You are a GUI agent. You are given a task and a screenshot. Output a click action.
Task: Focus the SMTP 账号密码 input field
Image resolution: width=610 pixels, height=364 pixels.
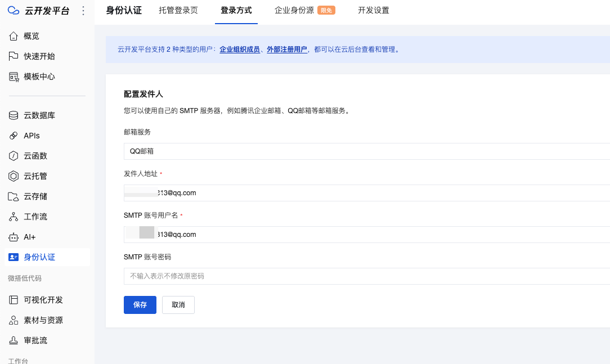pyautogui.click(x=366, y=276)
